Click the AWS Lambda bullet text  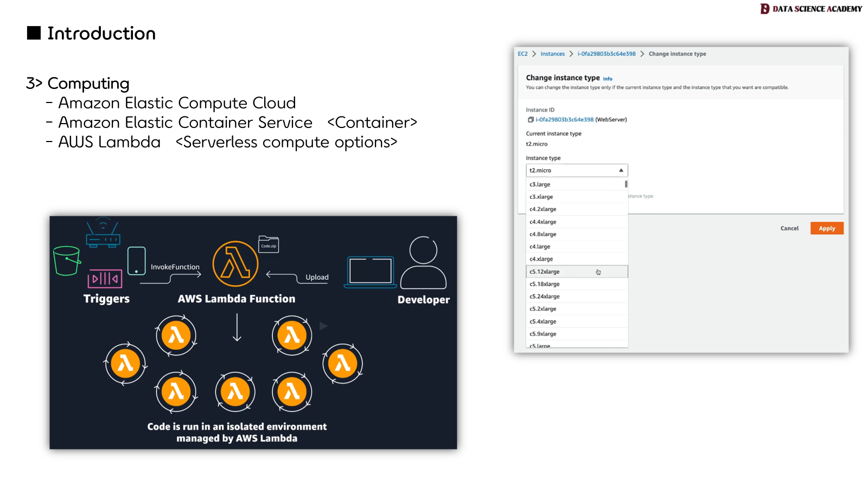(x=109, y=142)
